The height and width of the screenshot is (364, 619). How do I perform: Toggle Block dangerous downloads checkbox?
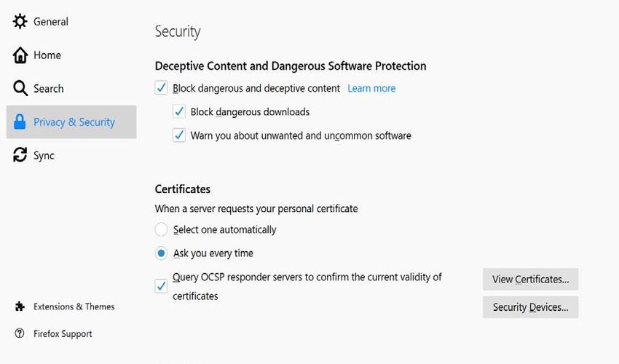179,111
